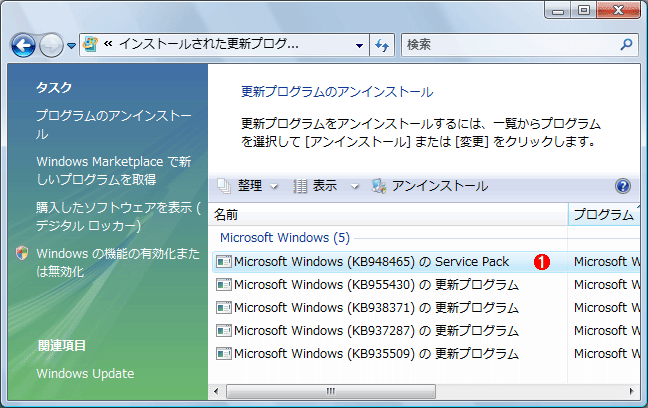Click the Refresh arrows icon beside address bar
Screen dimensions: 648x408
382,45
